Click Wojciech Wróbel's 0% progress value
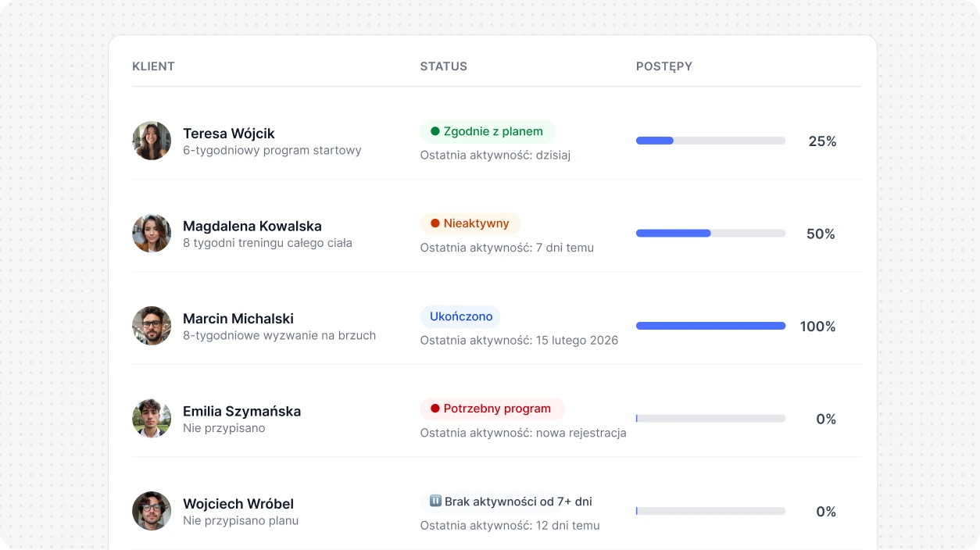 826,512
